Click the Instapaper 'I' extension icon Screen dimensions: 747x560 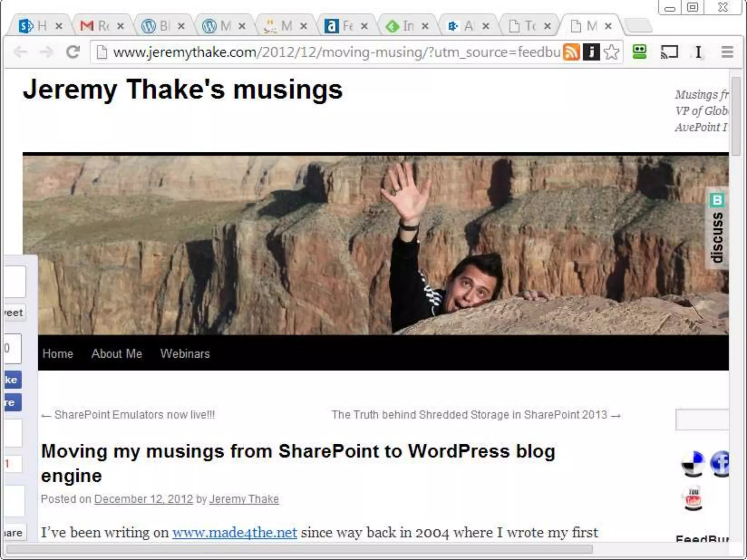[x=698, y=52]
